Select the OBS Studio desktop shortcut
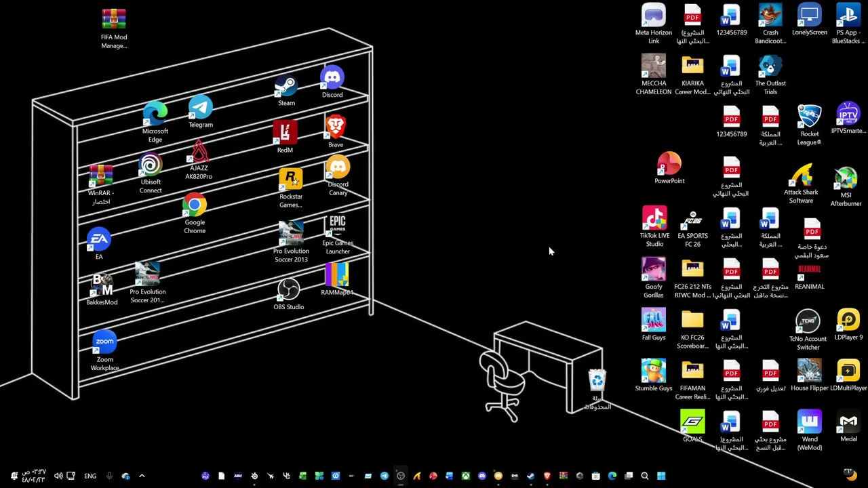 pyautogui.click(x=289, y=294)
